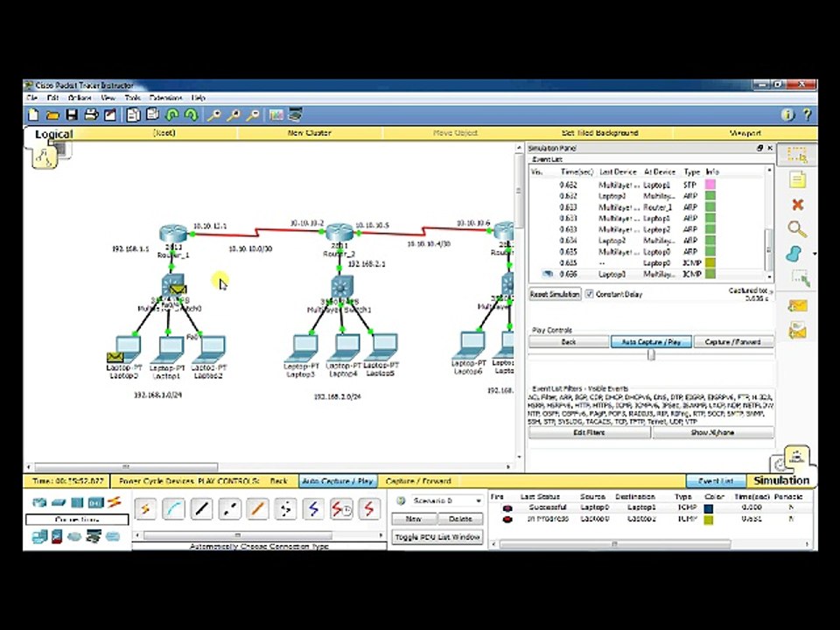Select the Copper Cross-Over dashed cable
840x630 pixels.
(x=229, y=509)
